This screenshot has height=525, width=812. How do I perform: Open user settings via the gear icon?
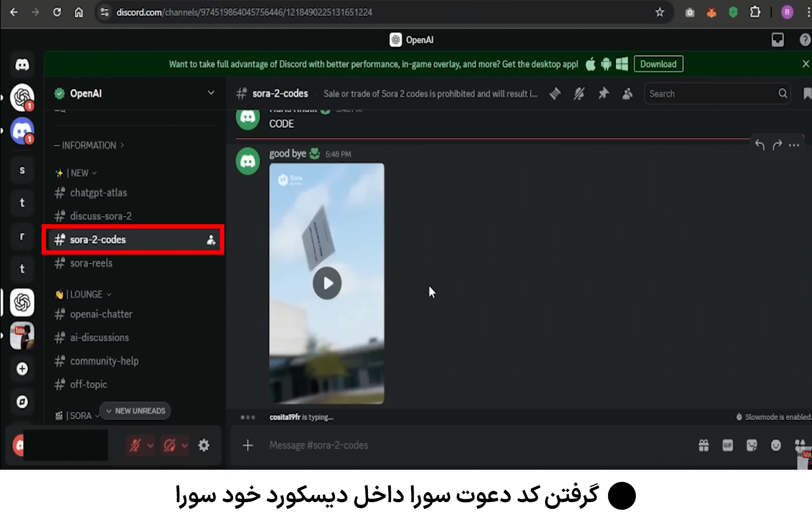pos(204,445)
